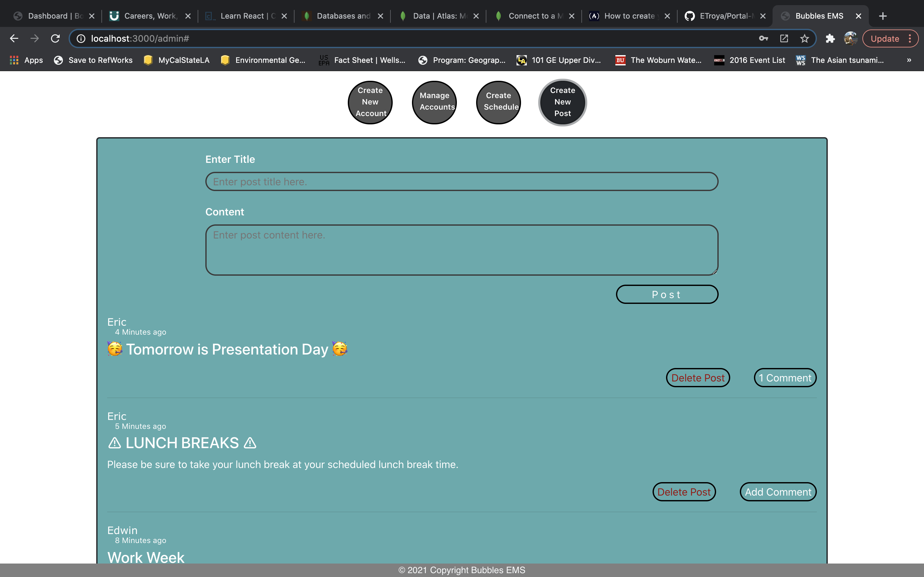Expand hidden bookmarks overflow chevron

909,60
